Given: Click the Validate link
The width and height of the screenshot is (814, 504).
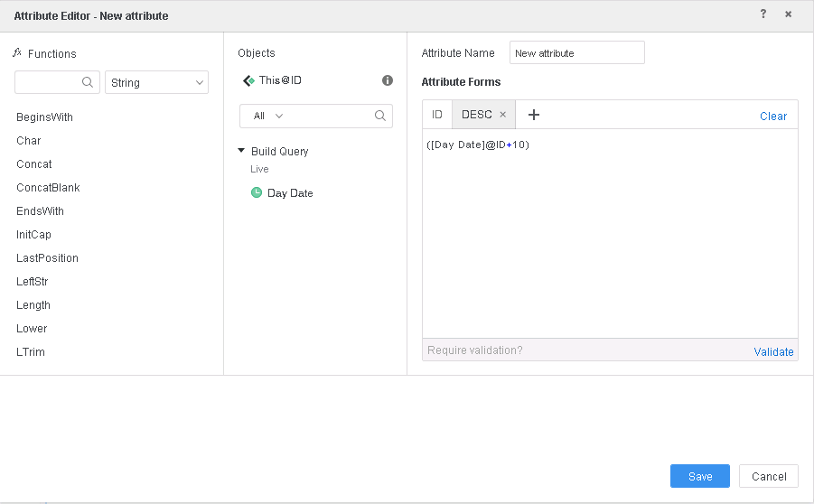Looking at the screenshot, I should coord(773,351).
